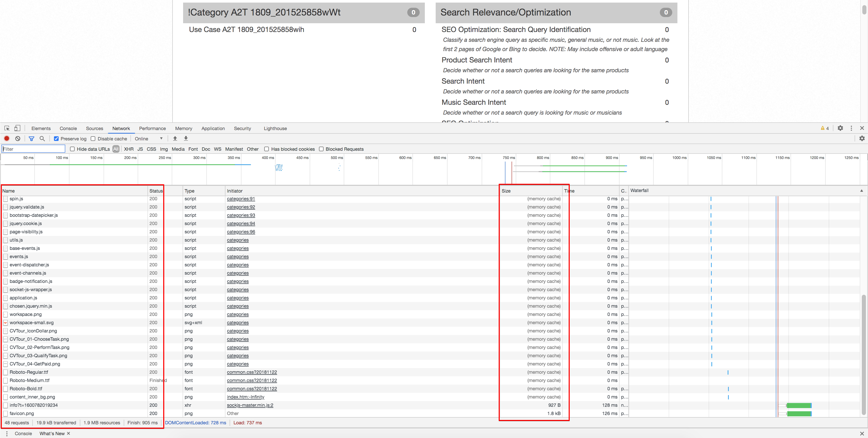Image resolution: width=868 pixels, height=438 pixels.
Task: Close the What's New drawer tab
Action: pyautogui.click(x=68, y=433)
